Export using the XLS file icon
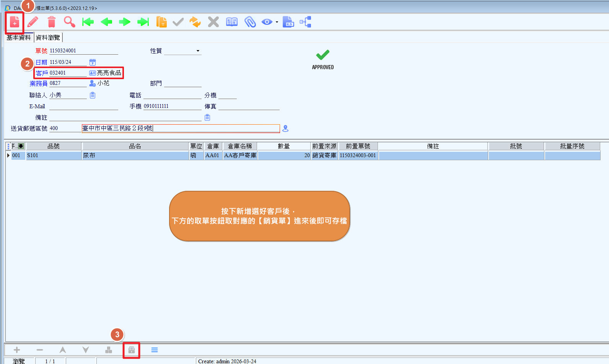This screenshot has width=609, height=364. pos(288,22)
